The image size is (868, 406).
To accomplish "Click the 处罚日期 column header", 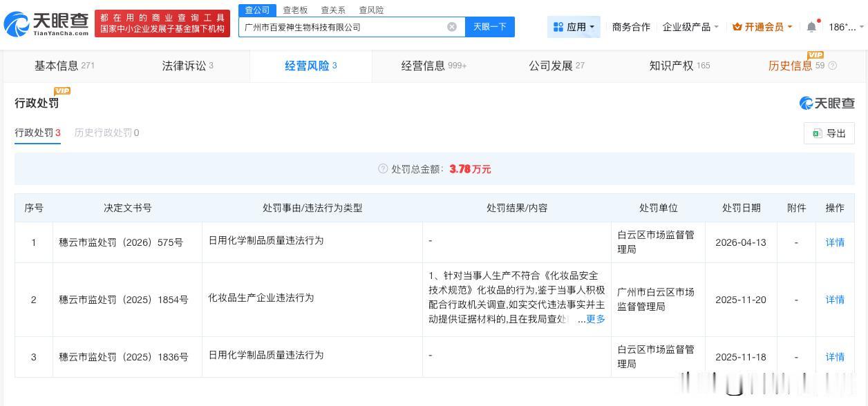I will point(742,208).
